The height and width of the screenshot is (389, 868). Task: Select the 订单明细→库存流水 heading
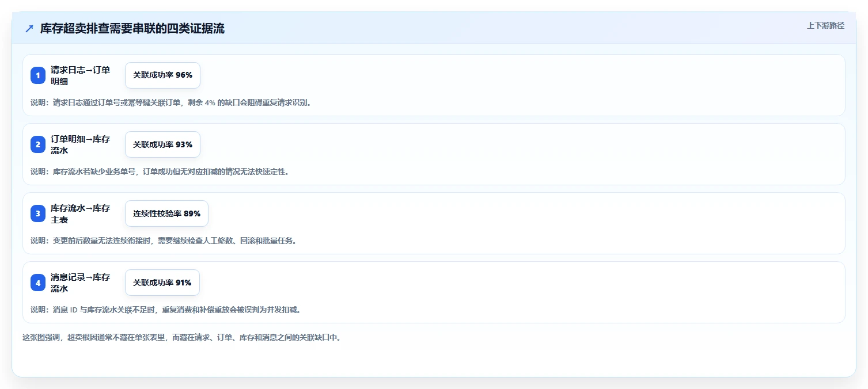pyautogui.click(x=81, y=144)
